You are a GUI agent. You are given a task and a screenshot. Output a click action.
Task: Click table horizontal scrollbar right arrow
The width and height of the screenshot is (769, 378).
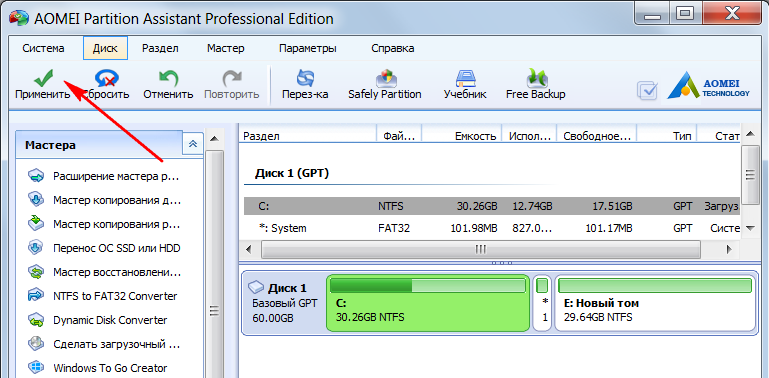[x=729, y=249]
